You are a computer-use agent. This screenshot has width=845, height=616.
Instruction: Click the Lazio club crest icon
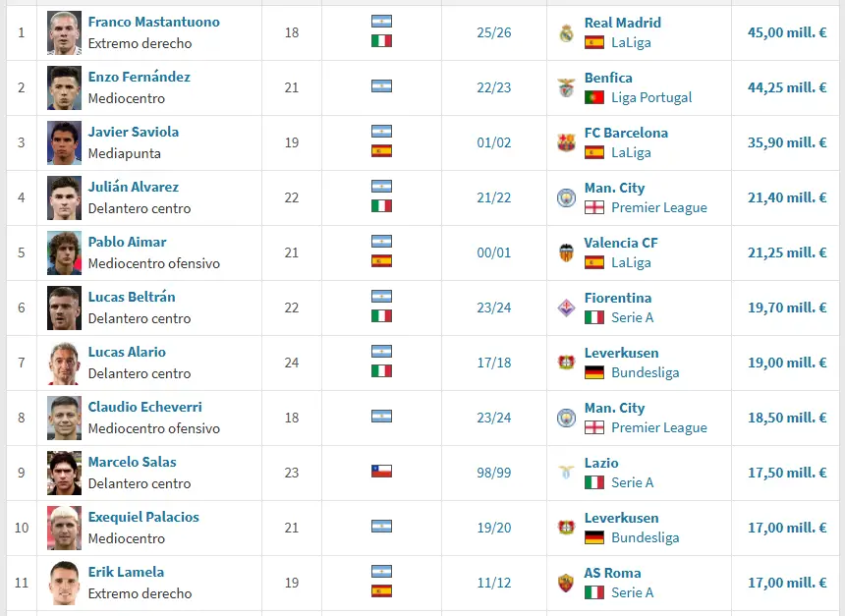pos(566,473)
